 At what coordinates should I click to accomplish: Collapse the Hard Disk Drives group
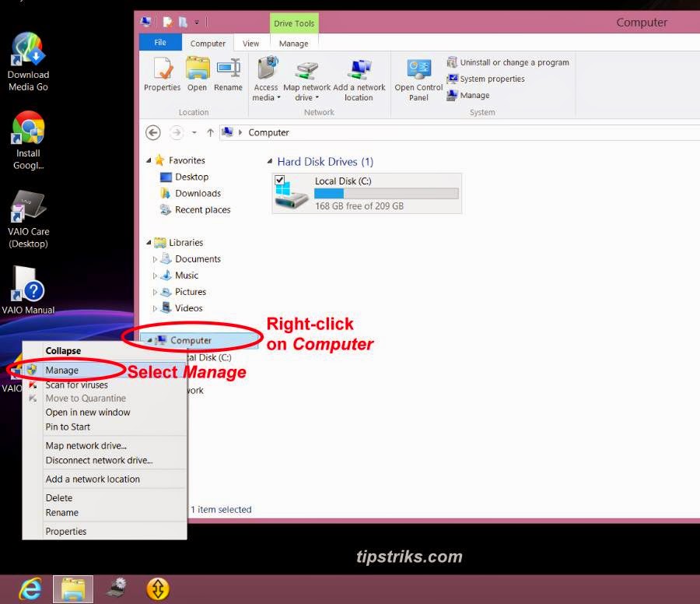(x=270, y=161)
